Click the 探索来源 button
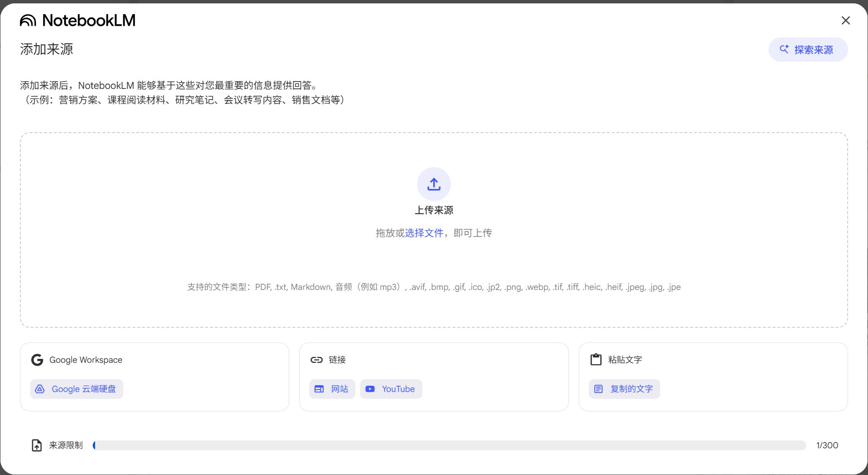 tap(808, 50)
